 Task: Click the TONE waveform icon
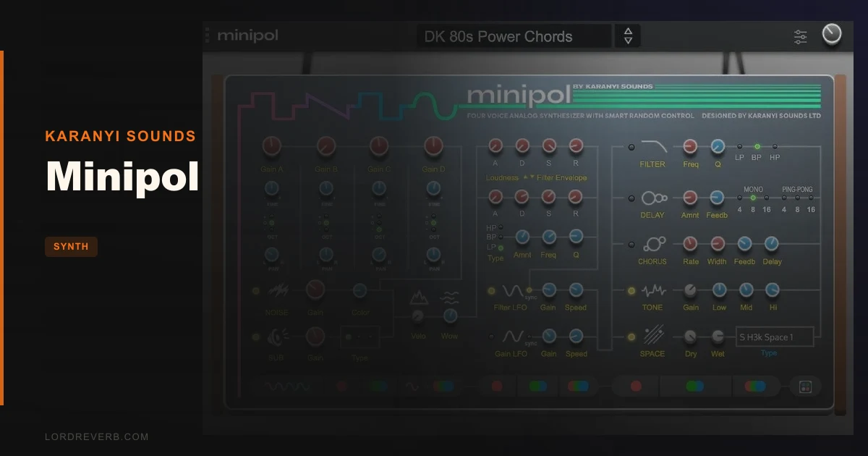coord(654,291)
